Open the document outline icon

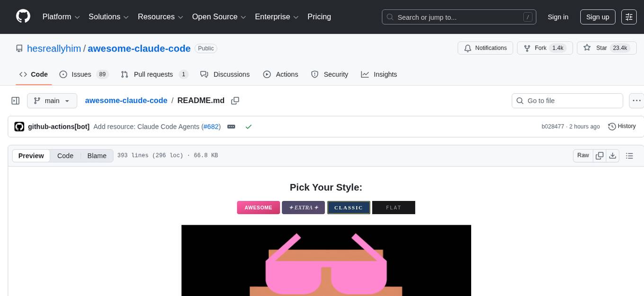coord(630,155)
